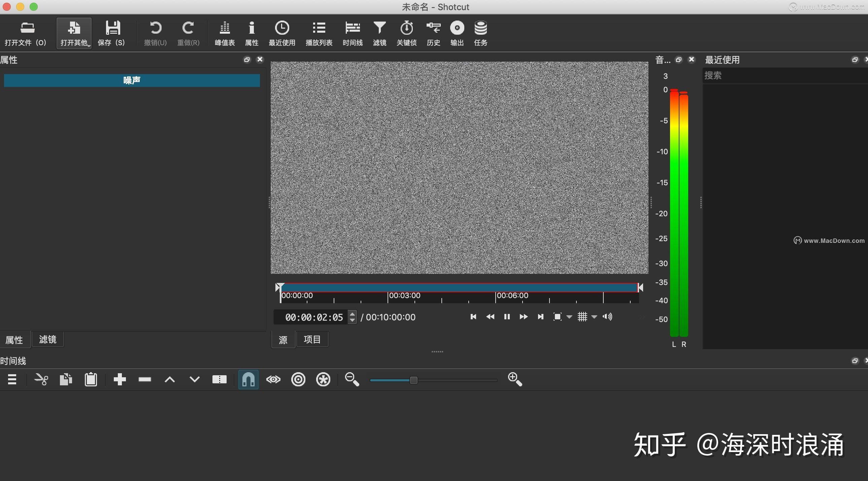Split clip at playhead icon

coord(220,380)
